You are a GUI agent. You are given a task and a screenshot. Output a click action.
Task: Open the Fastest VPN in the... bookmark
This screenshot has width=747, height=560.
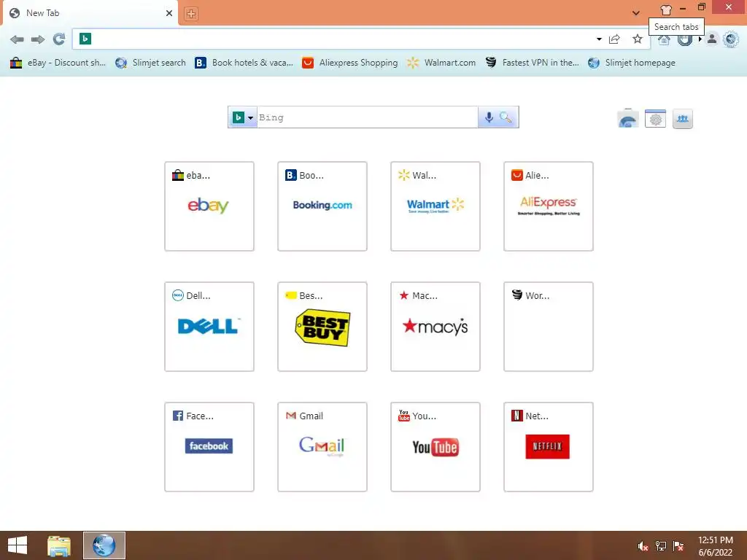(x=532, y=63)
